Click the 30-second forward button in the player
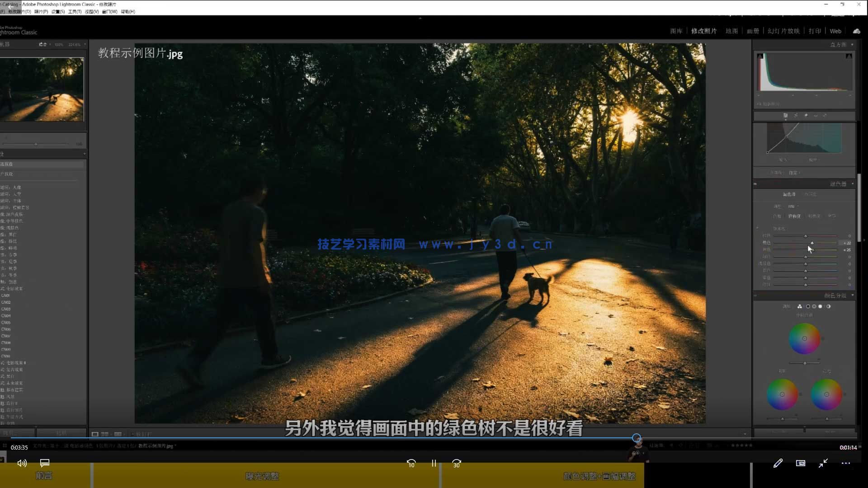Screen dimensions: 868x488 point(457,464)
